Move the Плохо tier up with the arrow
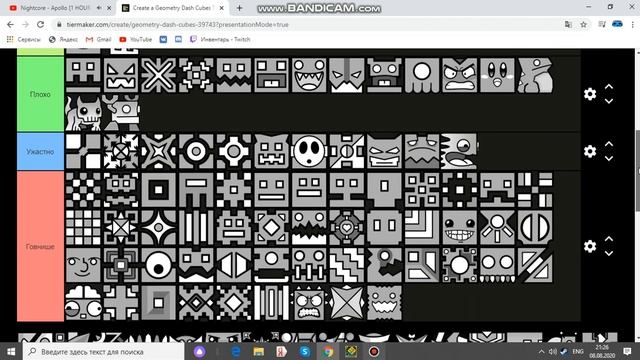 (x=609, y=87)
